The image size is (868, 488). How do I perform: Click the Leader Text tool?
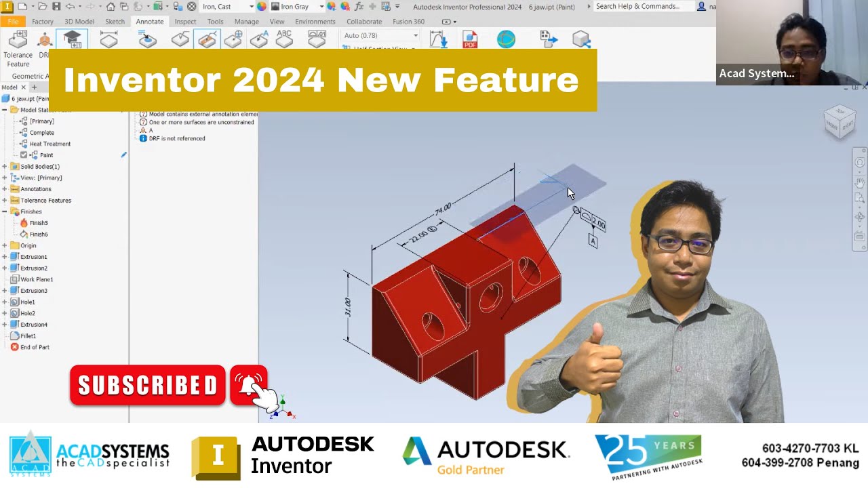click(259, 40)
